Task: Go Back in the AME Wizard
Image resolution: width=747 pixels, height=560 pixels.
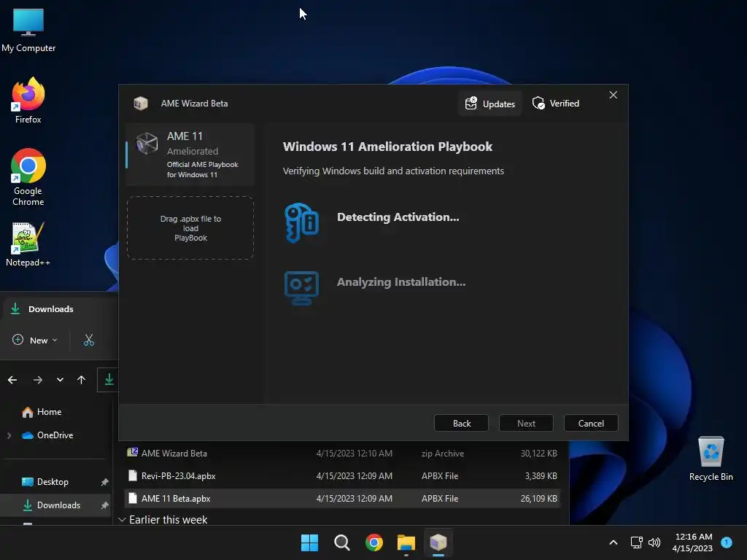Action: click(x=461, y=424)
